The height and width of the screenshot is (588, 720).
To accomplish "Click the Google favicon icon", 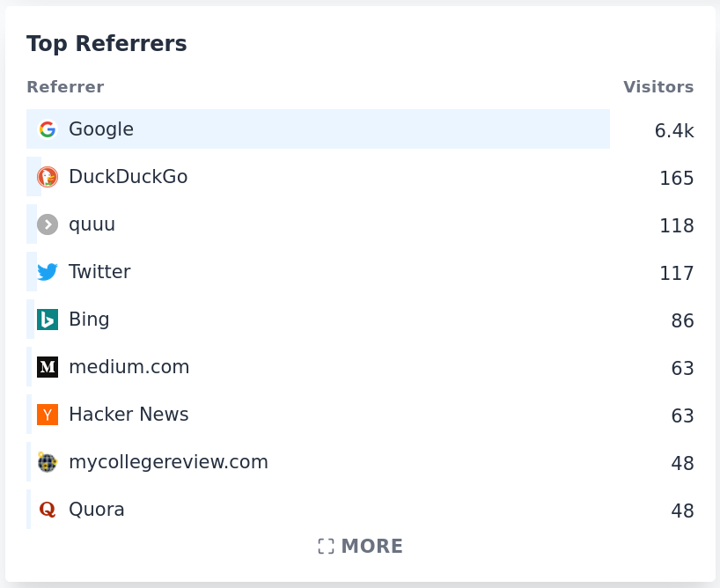I will [48, 129].
